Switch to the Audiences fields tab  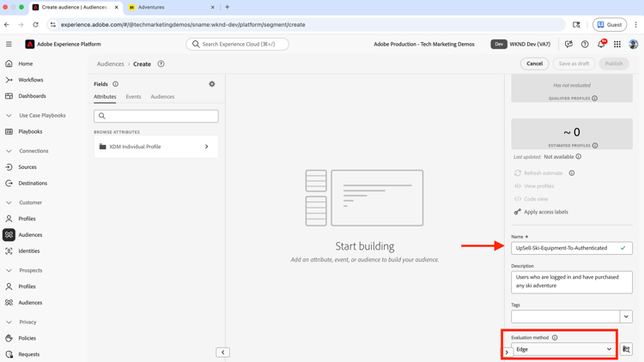162,96
